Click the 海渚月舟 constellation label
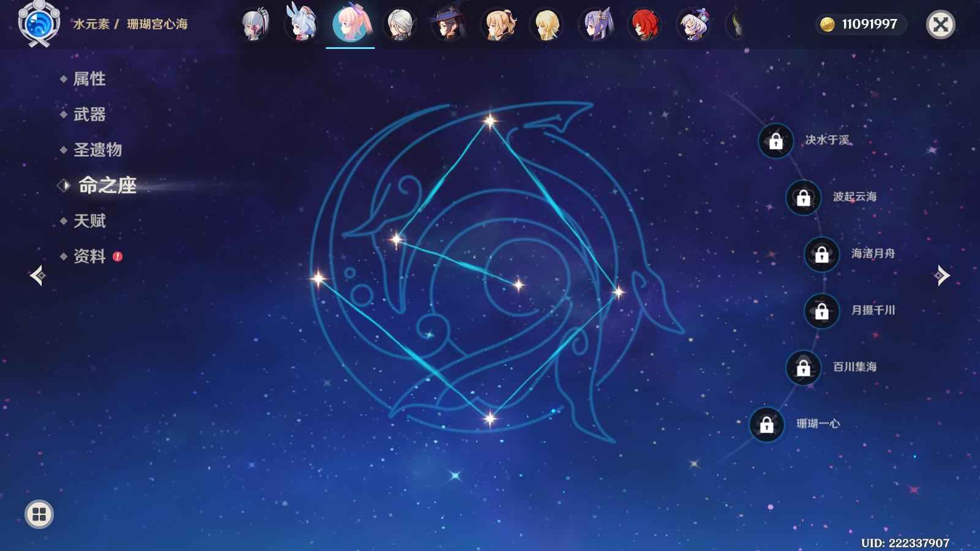 pyautogui.click(x=873, y=253)
